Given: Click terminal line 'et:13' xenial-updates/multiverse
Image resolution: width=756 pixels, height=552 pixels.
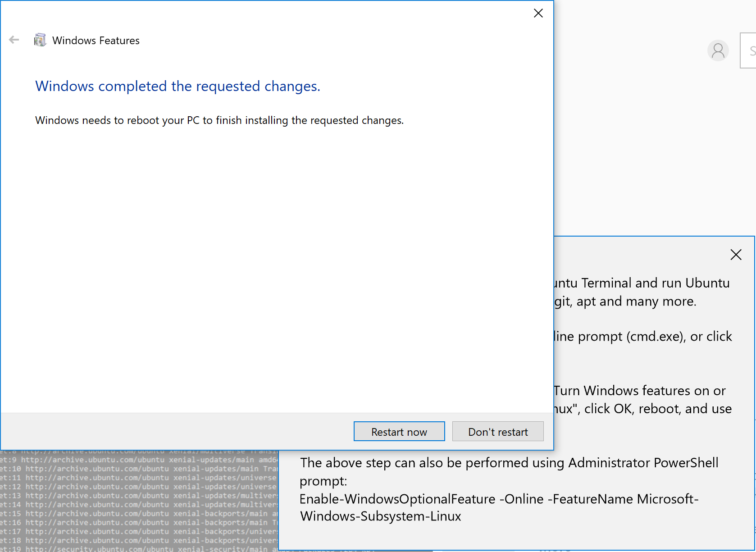Looking at the screenshot, I should coord(139,496).
